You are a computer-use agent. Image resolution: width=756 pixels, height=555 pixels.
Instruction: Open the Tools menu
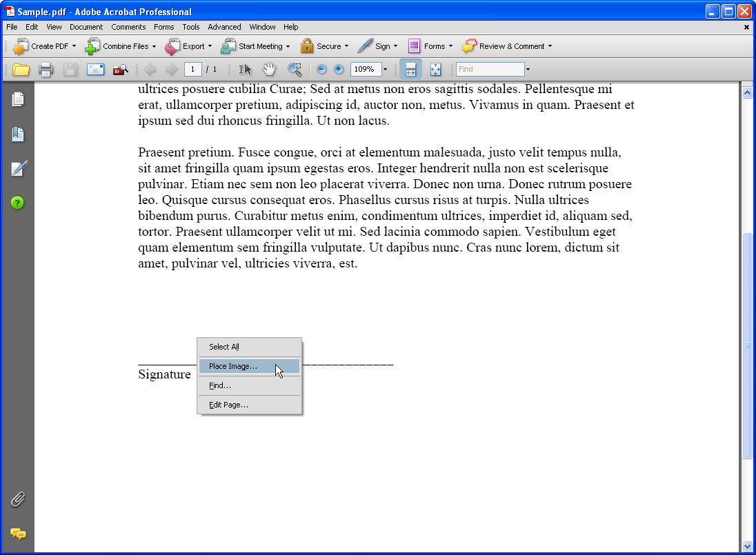[x=191, y=27]
